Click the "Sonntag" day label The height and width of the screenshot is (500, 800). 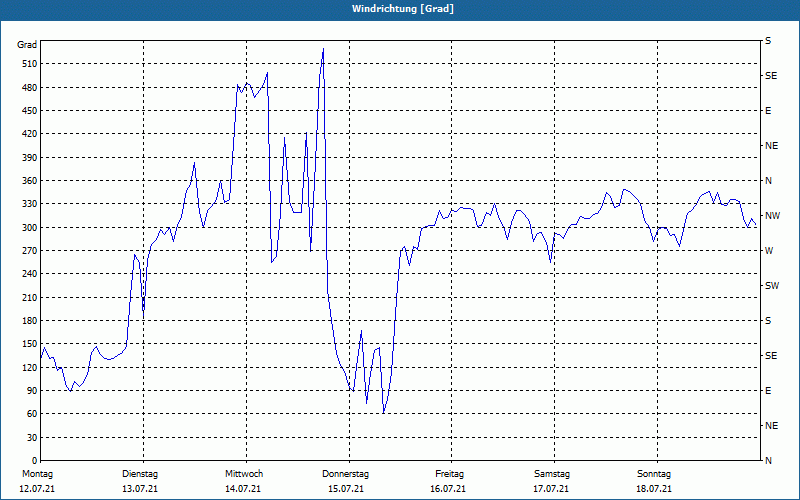pyautogui.click(x=654, y=474)
